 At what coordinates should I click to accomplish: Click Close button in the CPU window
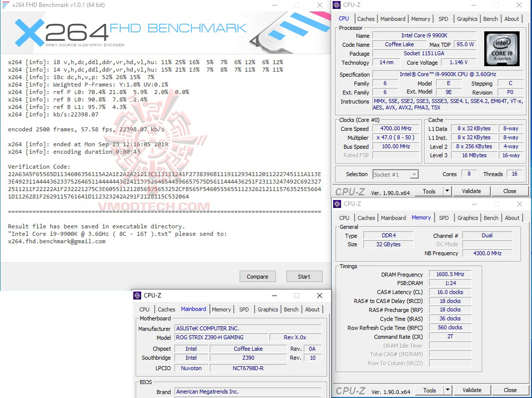coord(510,191)
